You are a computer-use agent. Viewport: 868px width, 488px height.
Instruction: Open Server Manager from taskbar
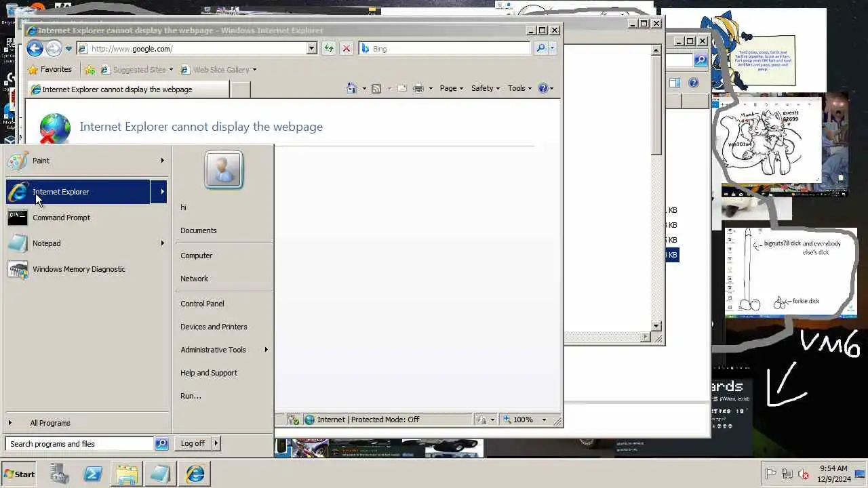click(x=60, y=474)
